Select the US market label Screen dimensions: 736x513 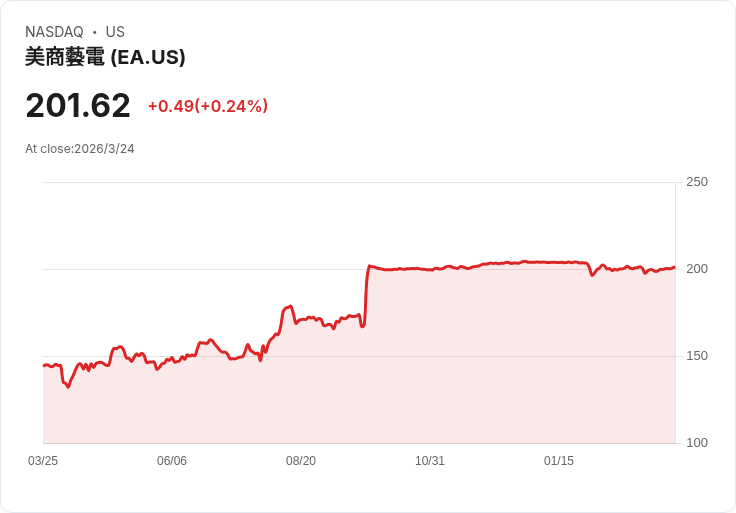click(115, 32)
